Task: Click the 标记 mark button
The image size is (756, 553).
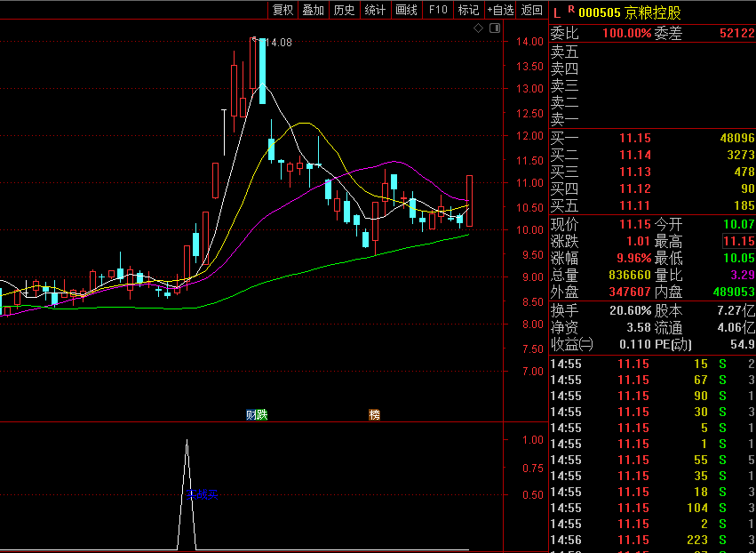Action: point(469,10)
